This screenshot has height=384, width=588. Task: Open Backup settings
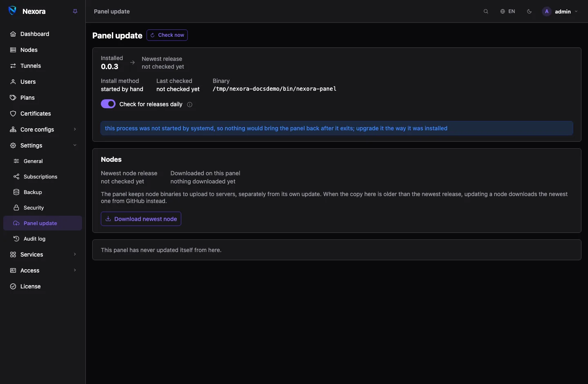[43, 192]
